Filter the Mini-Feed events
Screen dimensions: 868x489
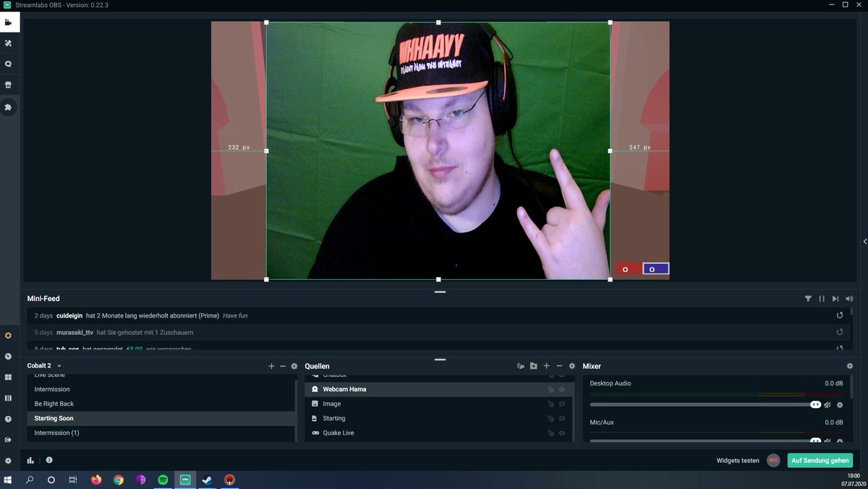coord(808,299)
